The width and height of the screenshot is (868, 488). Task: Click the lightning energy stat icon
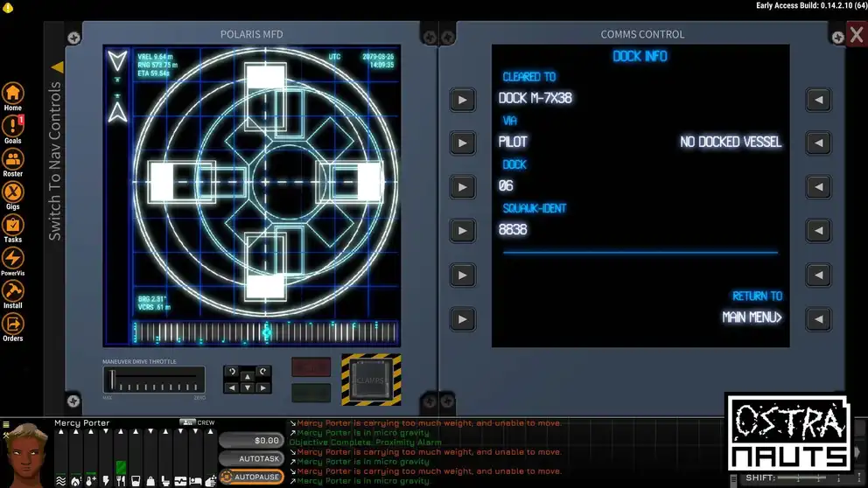(106, 481)
